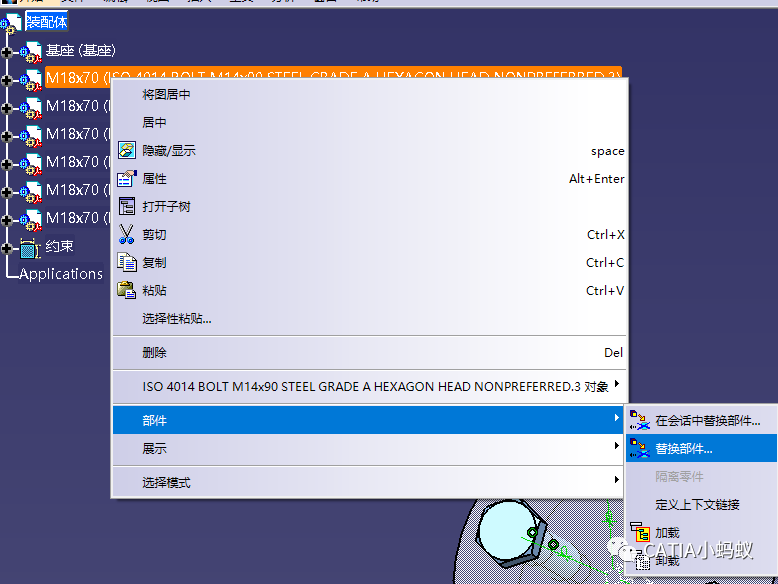Click the scissors Cut icon
This screenshot has height=584, width=778.
127,234
